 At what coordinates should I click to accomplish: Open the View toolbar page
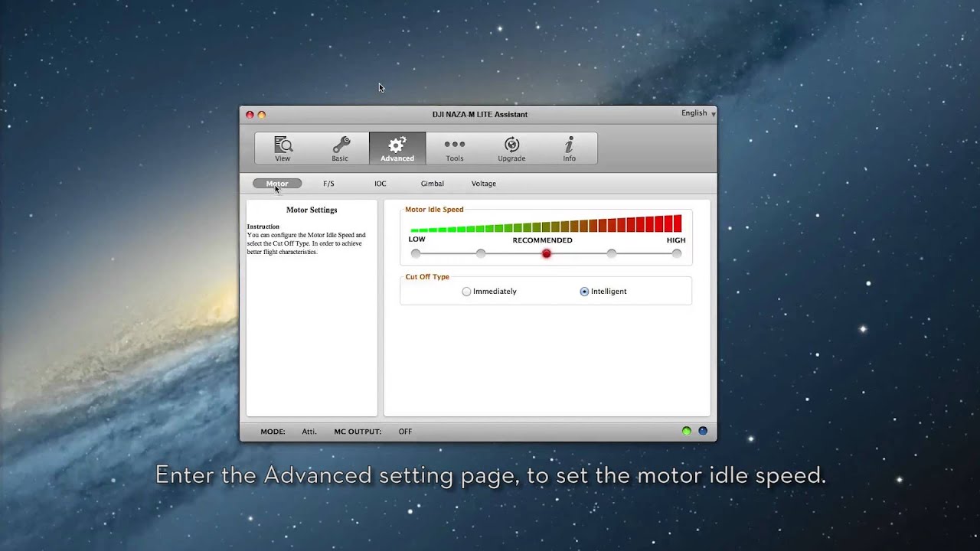coord(283,148)
